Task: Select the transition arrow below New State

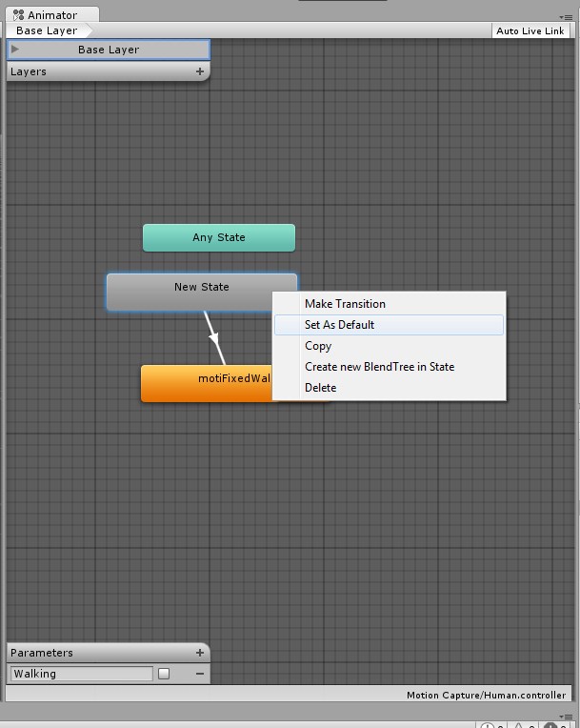Action: pyautogui.click(x=214, y=337)
